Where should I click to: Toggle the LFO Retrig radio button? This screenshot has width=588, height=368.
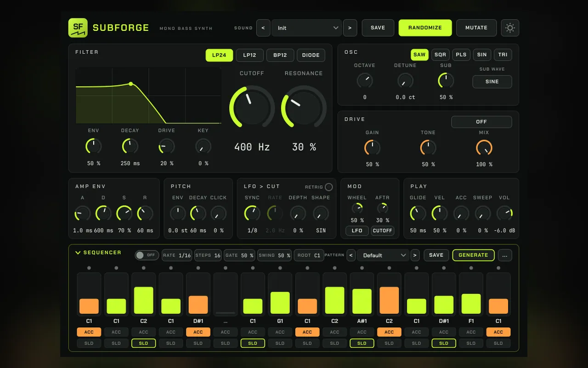(x=328, y=187)
